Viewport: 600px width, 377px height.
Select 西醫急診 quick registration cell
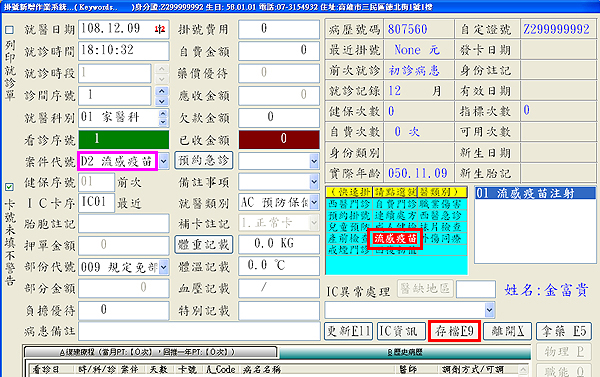(441, 215)
